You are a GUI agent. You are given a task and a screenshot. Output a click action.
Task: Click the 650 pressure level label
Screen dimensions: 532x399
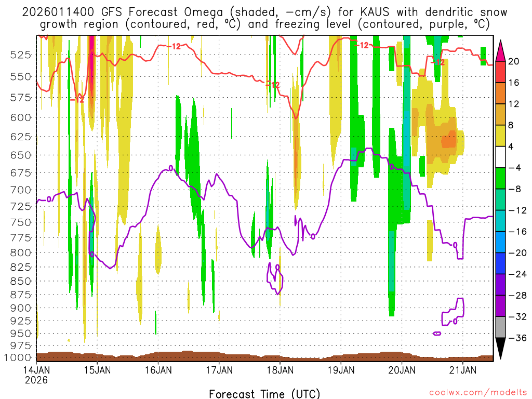pos(21,155)
